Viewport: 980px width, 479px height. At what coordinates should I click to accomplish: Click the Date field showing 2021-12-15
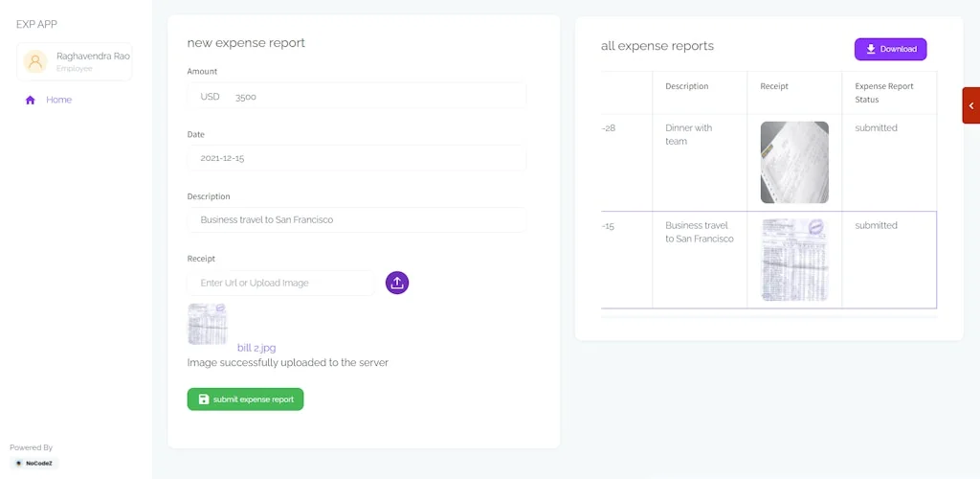[356, 158]
